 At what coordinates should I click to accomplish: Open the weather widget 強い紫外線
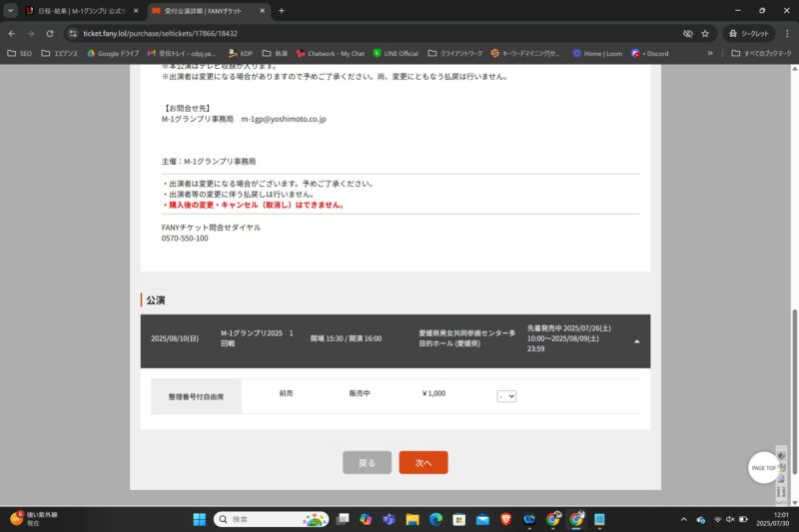(35, 519)
